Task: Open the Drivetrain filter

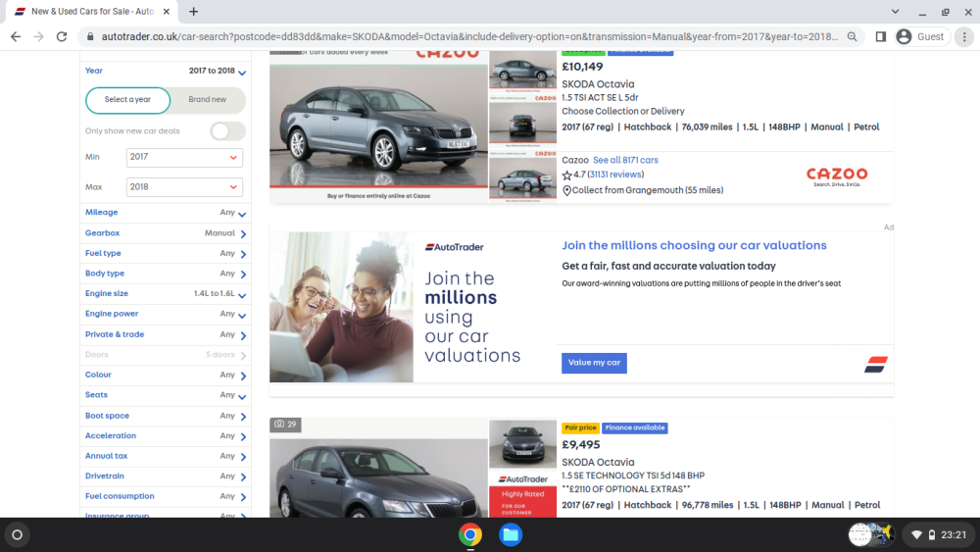Action: [x=166, y=477]
